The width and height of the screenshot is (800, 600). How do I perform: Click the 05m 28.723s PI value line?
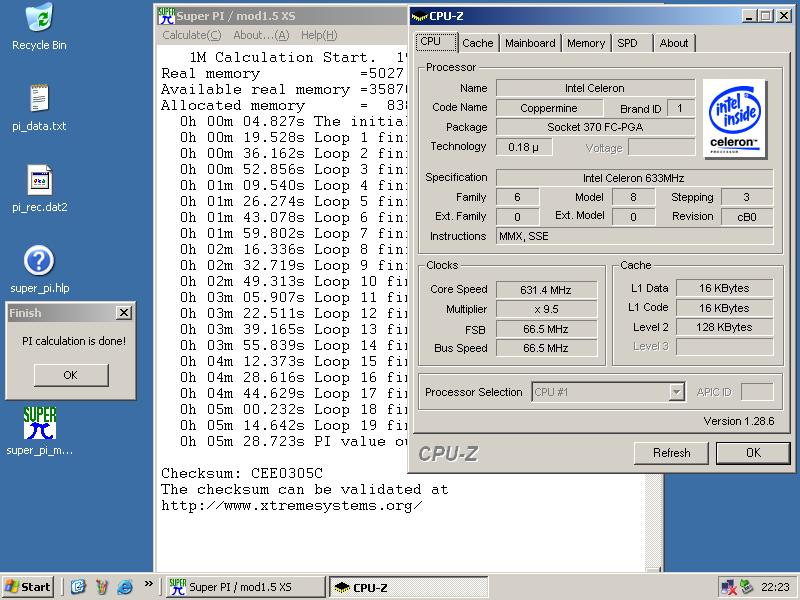click(293, 441)
